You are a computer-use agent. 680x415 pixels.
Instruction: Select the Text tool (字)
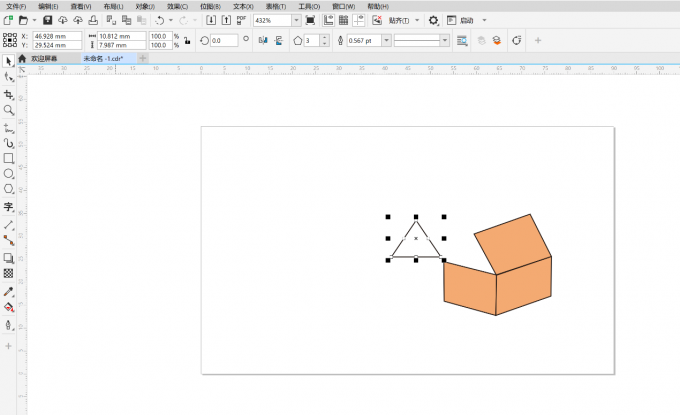point(9,207)
